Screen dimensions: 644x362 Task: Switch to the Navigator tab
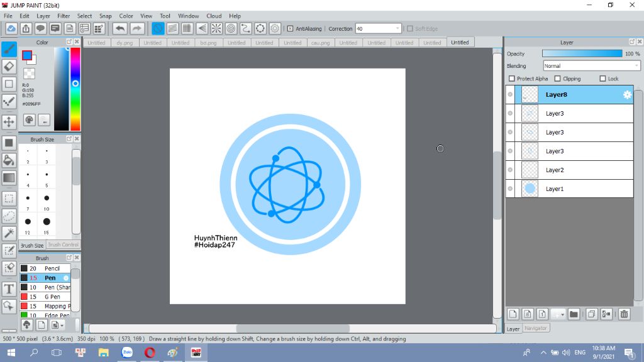tap(536, 328)
